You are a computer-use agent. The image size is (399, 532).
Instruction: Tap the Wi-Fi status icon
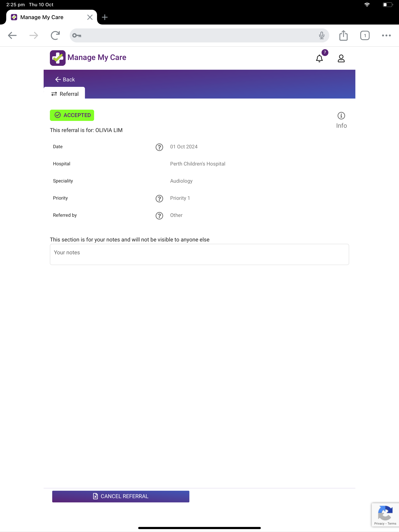(367, 4)
